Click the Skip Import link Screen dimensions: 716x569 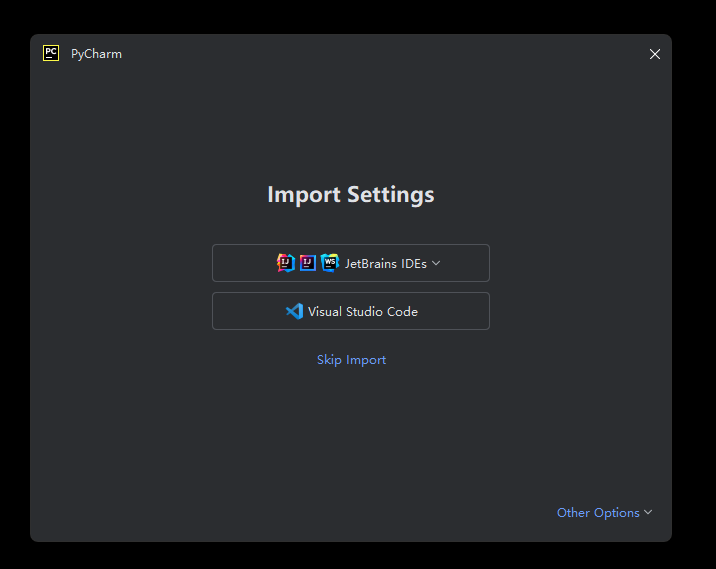(351, 360)
